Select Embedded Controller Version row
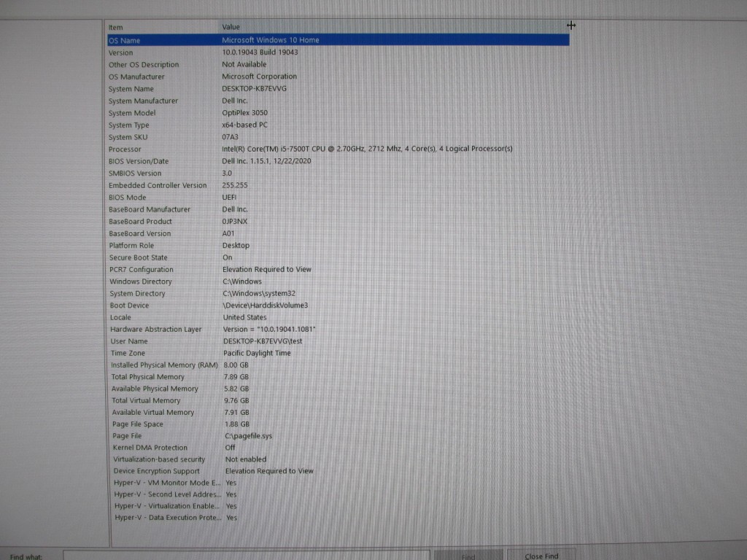This screenshot has width=747, height=560. [158, 185]
